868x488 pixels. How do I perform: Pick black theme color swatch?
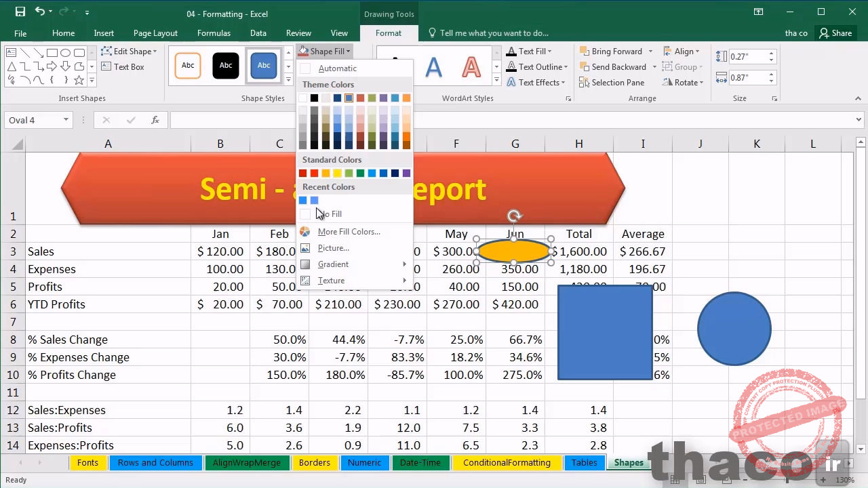(x=314, y=98)
